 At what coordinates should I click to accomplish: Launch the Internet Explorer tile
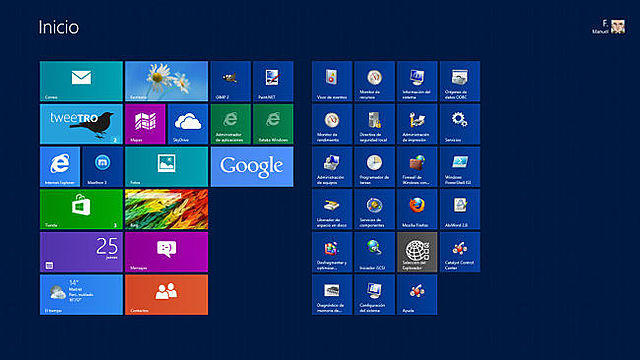tap(60, 167)
